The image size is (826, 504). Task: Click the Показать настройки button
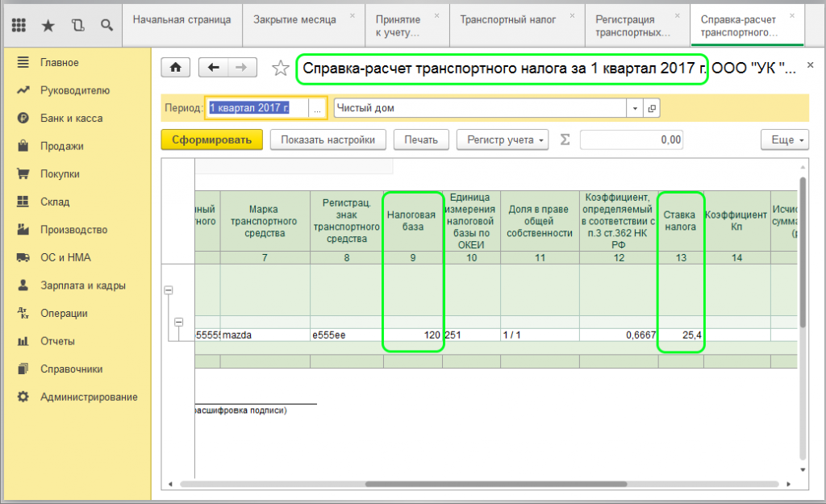pyautogui.click(x=327, y=140)
